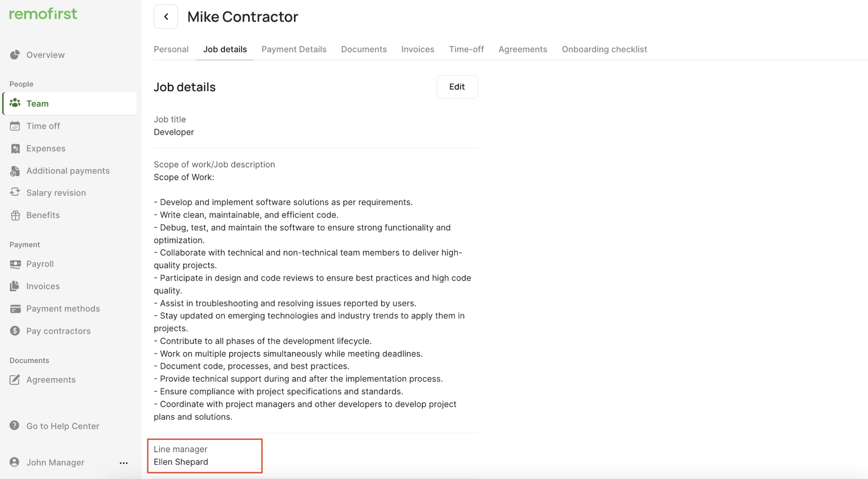Viewport: 868px width, 479px height.
Task: Click the Ellen Shepard line manager field
Action: (181, 462)
